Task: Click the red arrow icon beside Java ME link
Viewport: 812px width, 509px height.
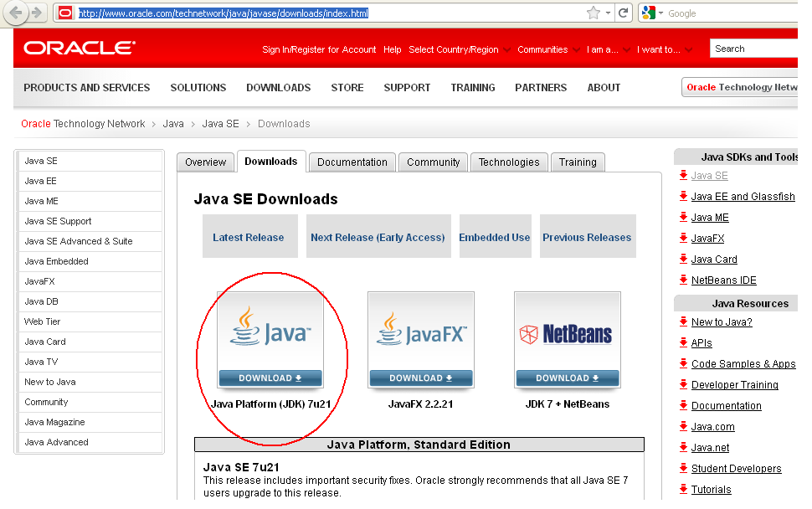Action: point(684,218)
